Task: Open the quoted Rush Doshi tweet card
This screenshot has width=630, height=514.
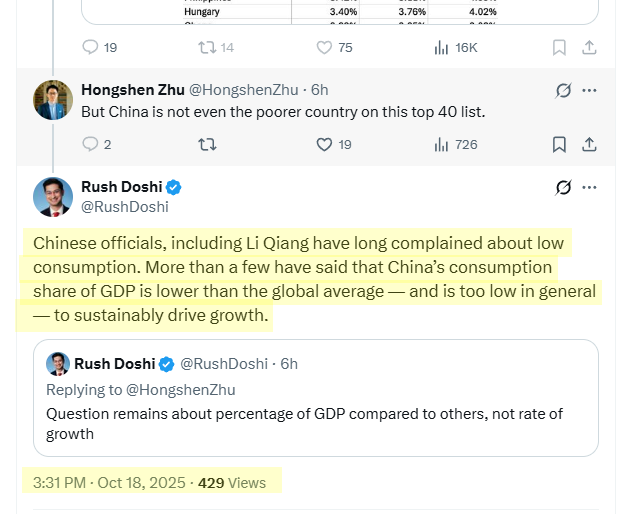Action: pos(316,422)
